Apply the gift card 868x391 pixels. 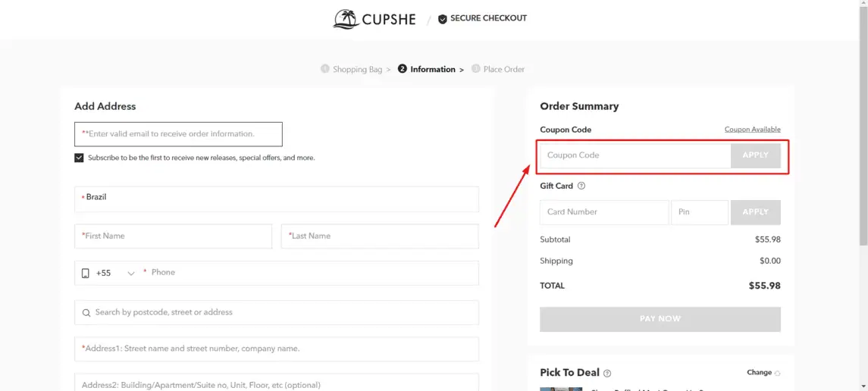pos(756,212)
